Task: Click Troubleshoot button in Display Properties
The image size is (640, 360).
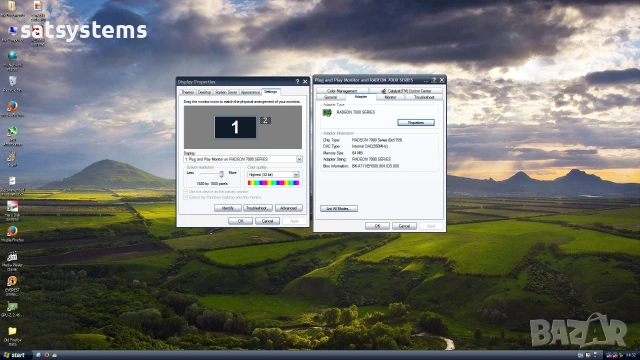Action: (x=258, y=208)
